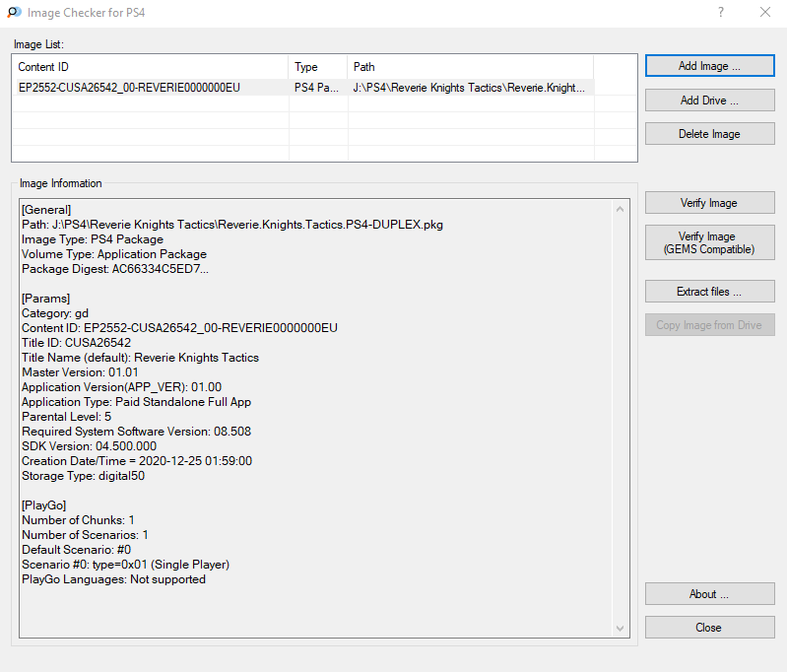
Task: Click Application Type: Paid Standalone Full App
Action: (137, 402)
